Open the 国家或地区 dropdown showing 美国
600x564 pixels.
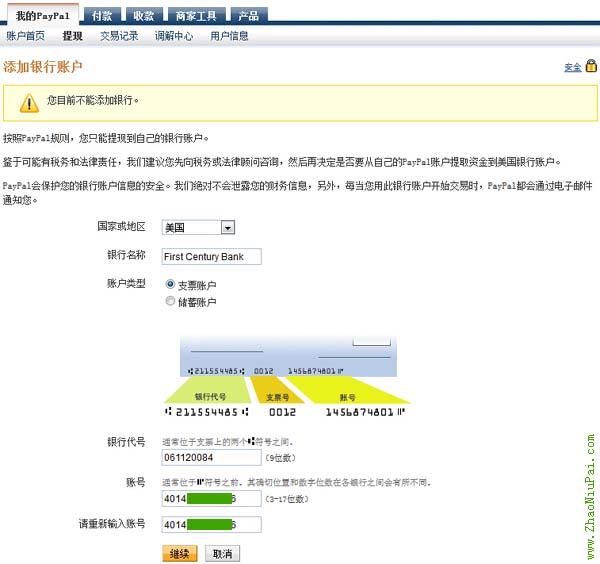pyautogui.click(x=198, y=228)
